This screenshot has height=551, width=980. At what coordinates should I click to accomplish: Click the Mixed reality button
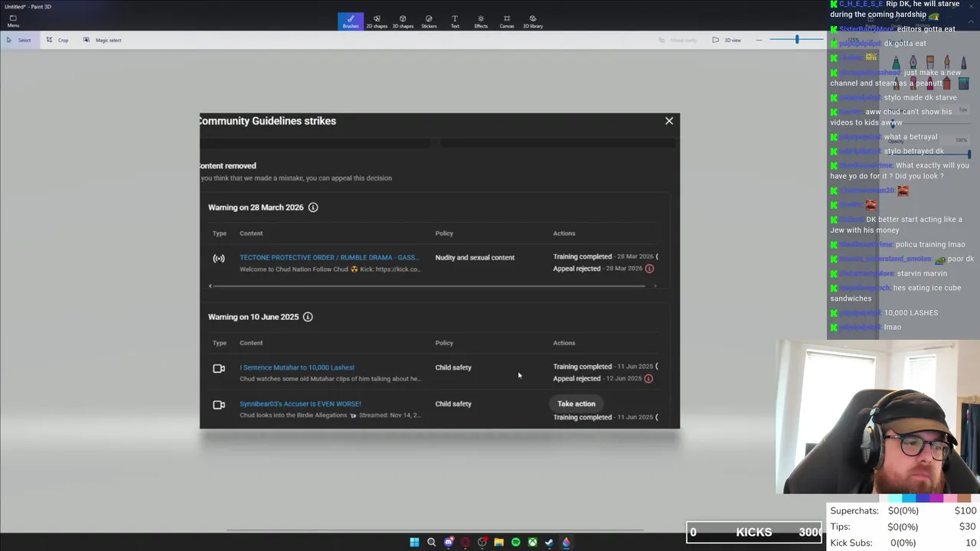(678, 40)
